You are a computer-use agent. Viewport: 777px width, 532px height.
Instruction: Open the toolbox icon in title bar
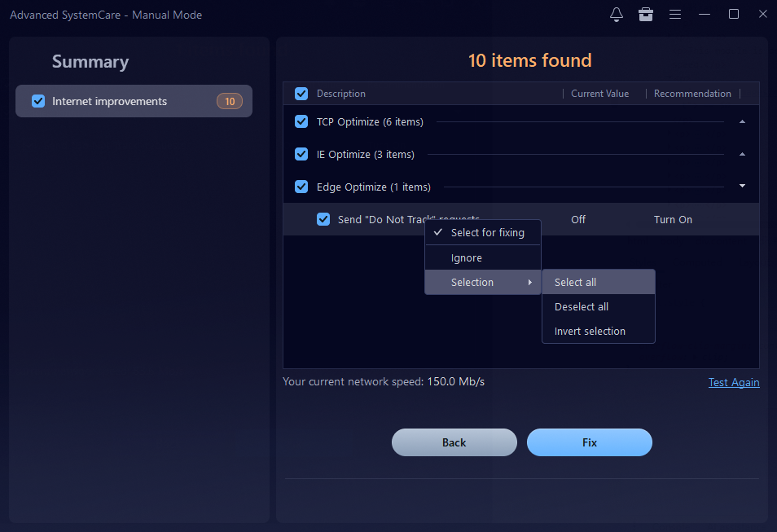[646, 15]
